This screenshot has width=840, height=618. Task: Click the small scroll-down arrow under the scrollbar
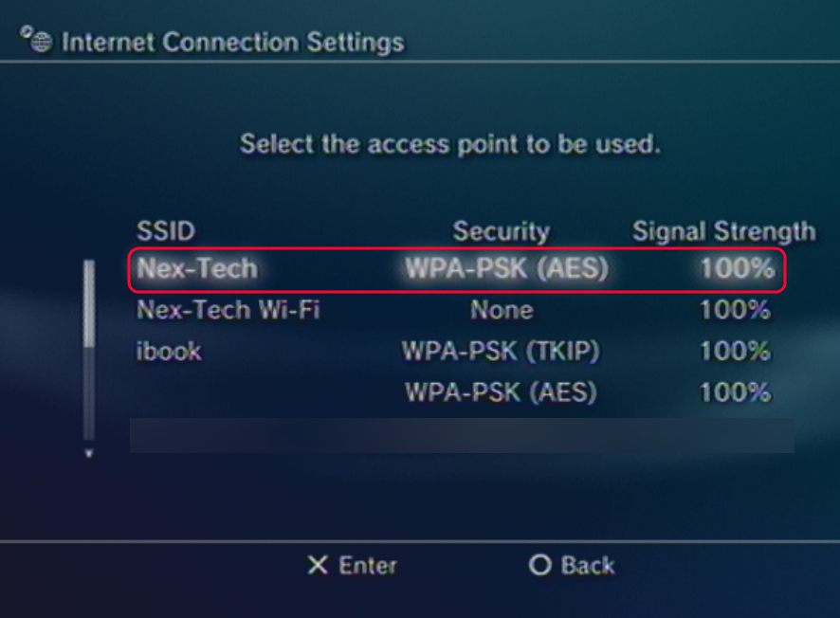90,454
